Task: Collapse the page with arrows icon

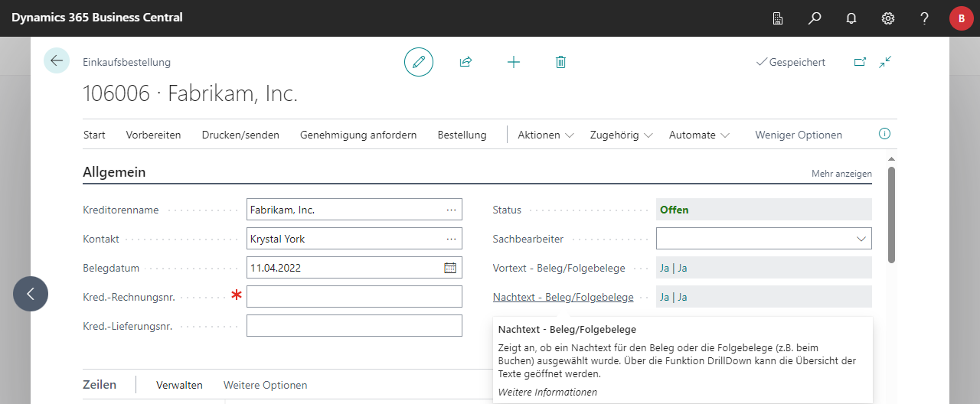Action: (886, 62)
